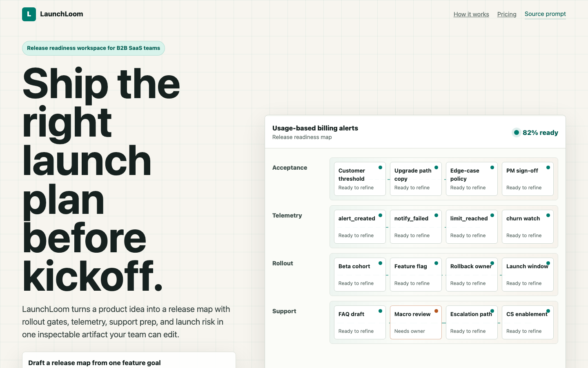Select the Beta cohort rollout card
Viewport: 588px width, 368px height.
click(x=360, y=275)
